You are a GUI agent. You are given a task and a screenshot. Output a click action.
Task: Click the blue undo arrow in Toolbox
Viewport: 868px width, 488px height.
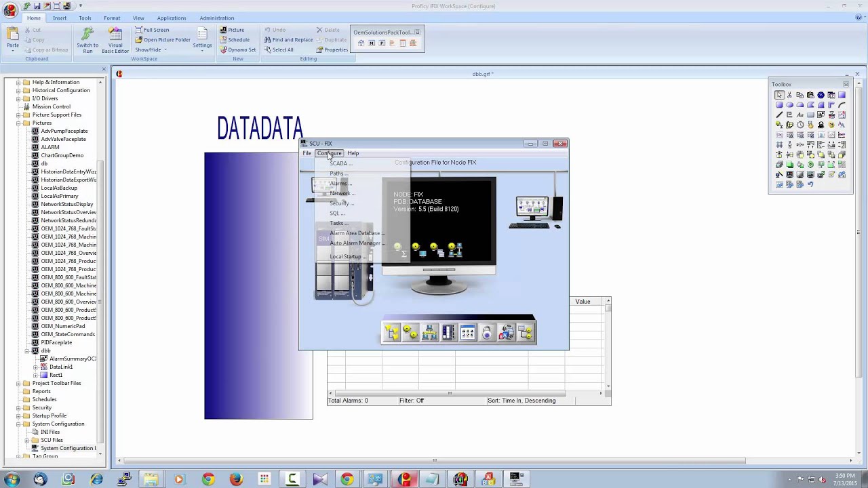[810, 184]
